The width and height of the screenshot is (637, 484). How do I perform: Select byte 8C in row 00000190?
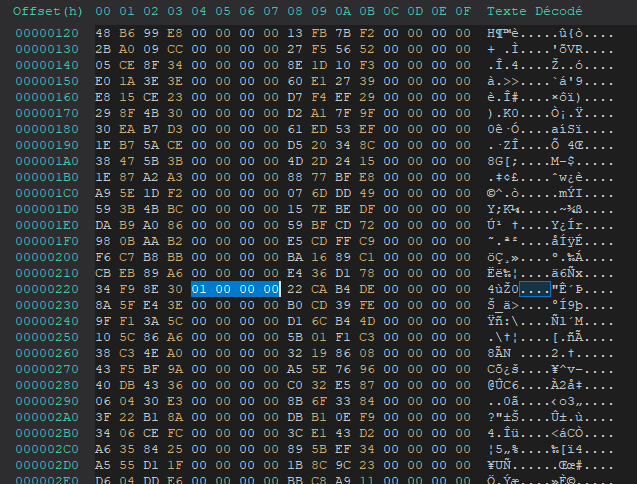[x=367, y=145]
